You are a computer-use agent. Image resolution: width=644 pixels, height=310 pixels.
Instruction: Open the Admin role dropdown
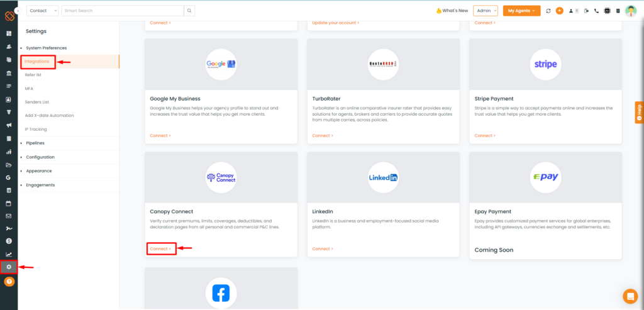point(486,11)
